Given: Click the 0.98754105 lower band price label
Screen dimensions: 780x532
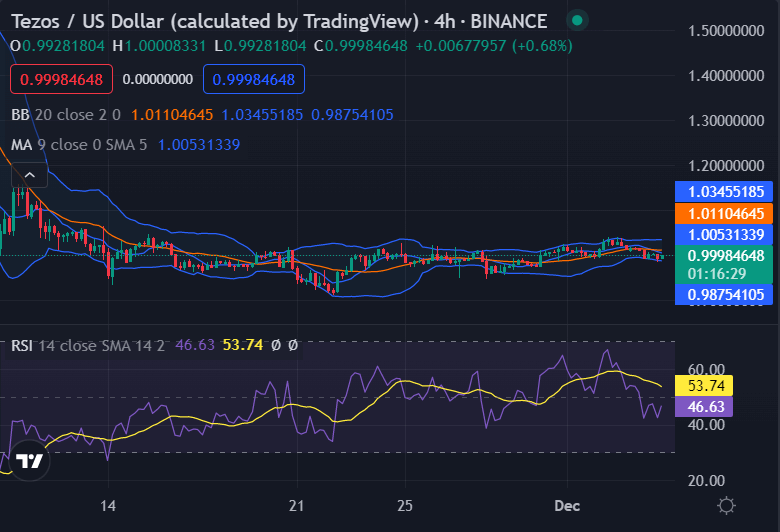Looking at the screenshot, I should pyautogui.click(x=724, y=295).
